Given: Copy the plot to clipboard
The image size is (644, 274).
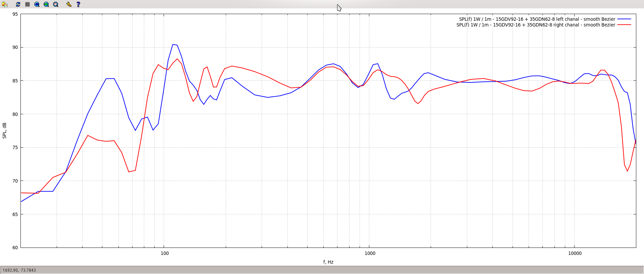Looking at the screenshot, I should tap(5, 4).
